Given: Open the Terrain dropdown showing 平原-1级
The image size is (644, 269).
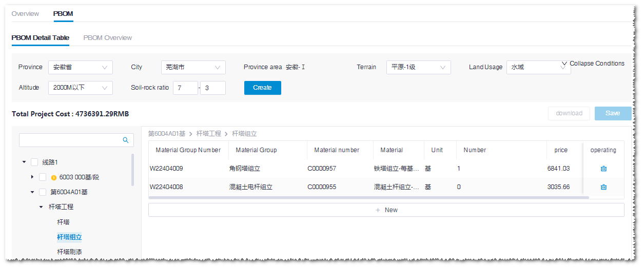Looking at the screenshot, I should tap(419, 67).
